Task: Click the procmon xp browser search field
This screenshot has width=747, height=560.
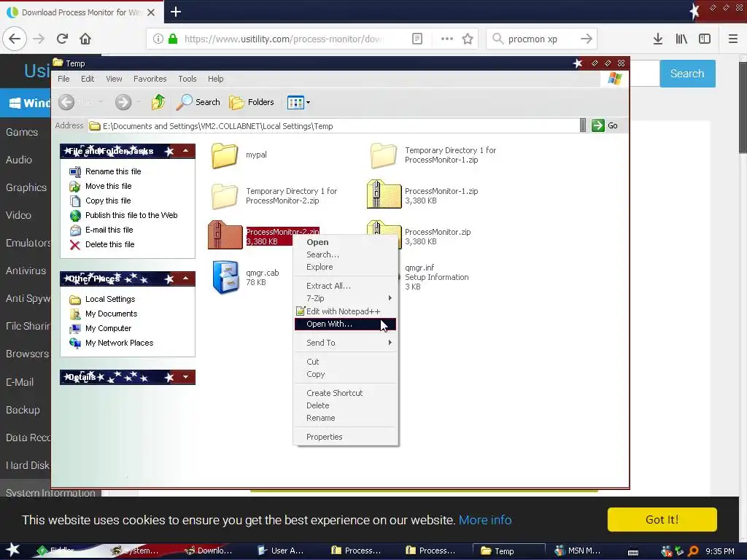Action: [x=541, y=39]
